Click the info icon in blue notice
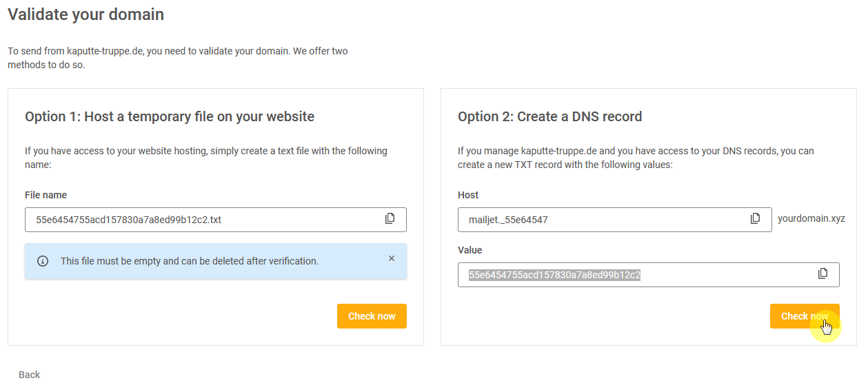The image size is (868, 385). (x=43, y=261)
